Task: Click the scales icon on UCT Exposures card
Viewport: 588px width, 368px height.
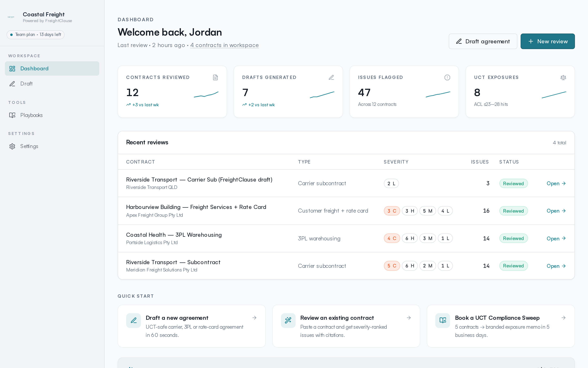Action: tap(563, 77)
